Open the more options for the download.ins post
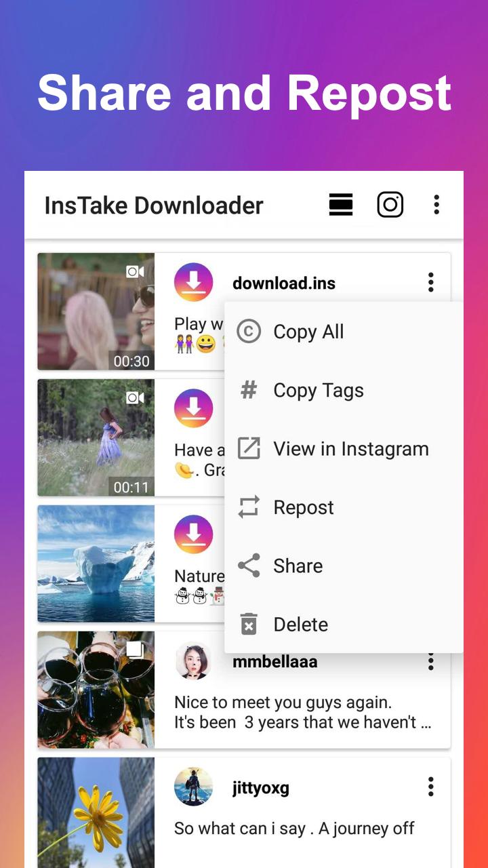Screen dimensions: 488x868 click(x=430, y=283)
